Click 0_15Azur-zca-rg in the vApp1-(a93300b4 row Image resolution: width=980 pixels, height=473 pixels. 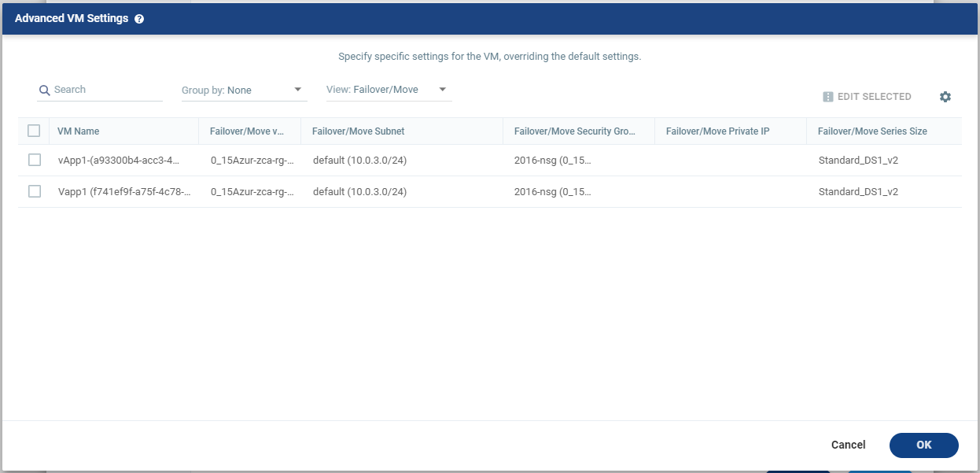pos(252,161)
